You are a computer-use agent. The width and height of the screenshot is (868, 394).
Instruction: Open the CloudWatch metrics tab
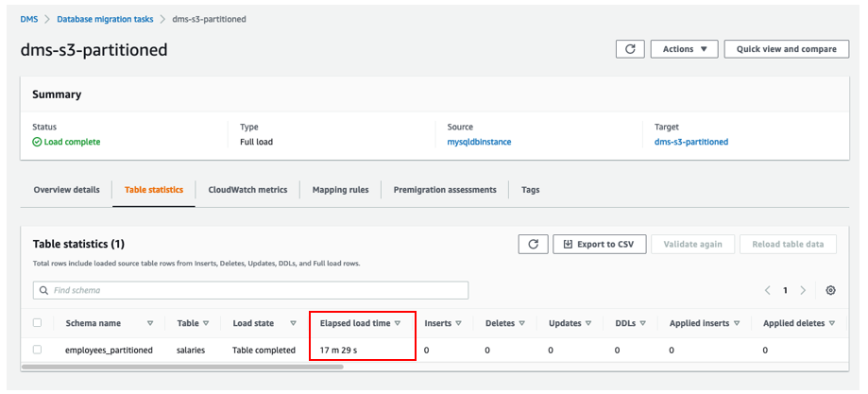click(247, 190)
